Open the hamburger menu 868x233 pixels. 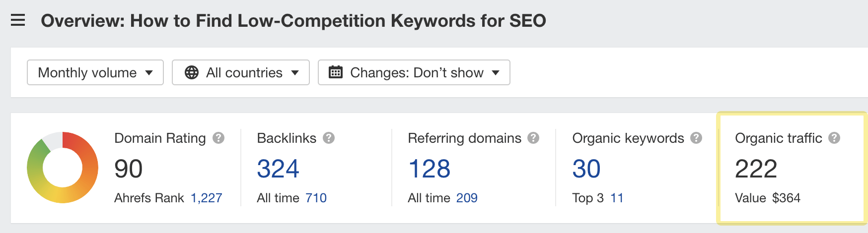coord(18,20)
